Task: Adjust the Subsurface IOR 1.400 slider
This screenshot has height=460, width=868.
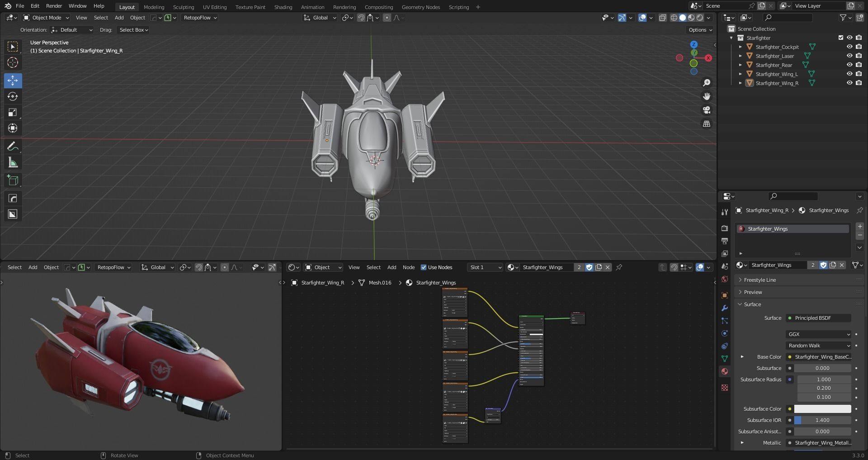Action: 822,420
